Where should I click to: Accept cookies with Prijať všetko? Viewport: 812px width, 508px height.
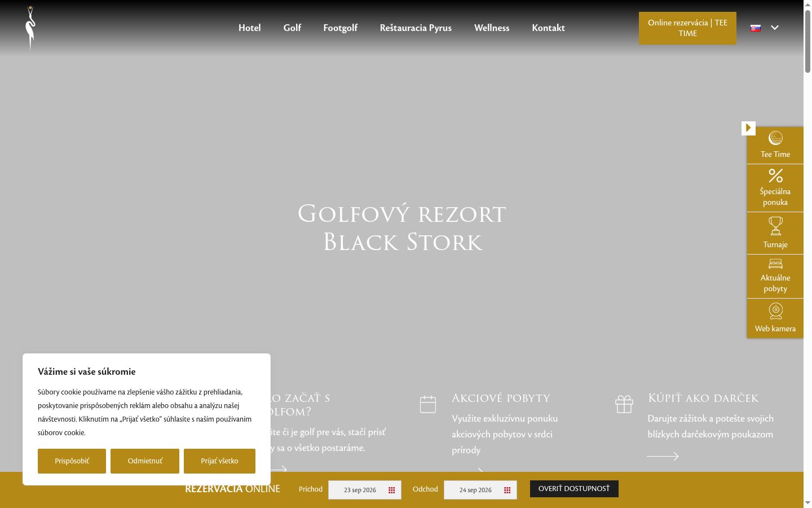pos(219,461)
